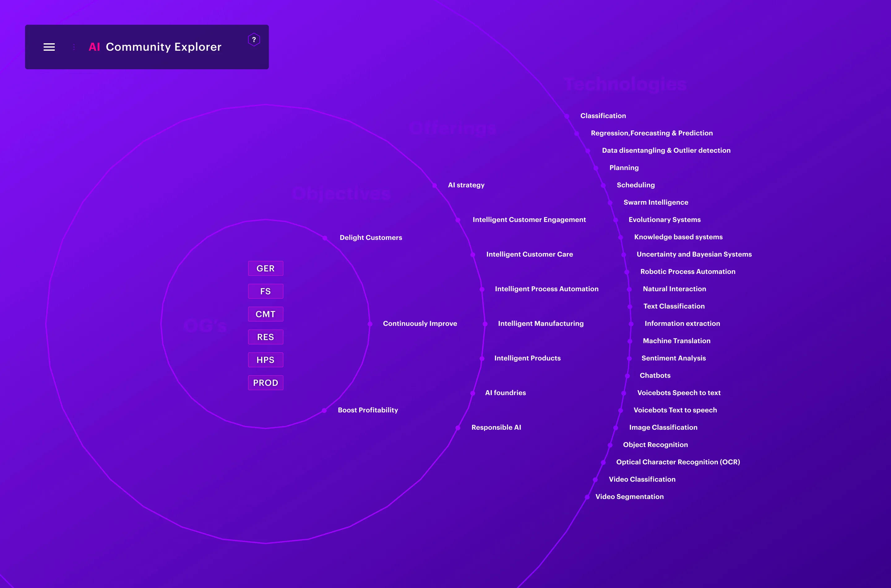Pick the Classification technology
The height and width of the screenshot is (588, 891).
[x=603, y=116]
